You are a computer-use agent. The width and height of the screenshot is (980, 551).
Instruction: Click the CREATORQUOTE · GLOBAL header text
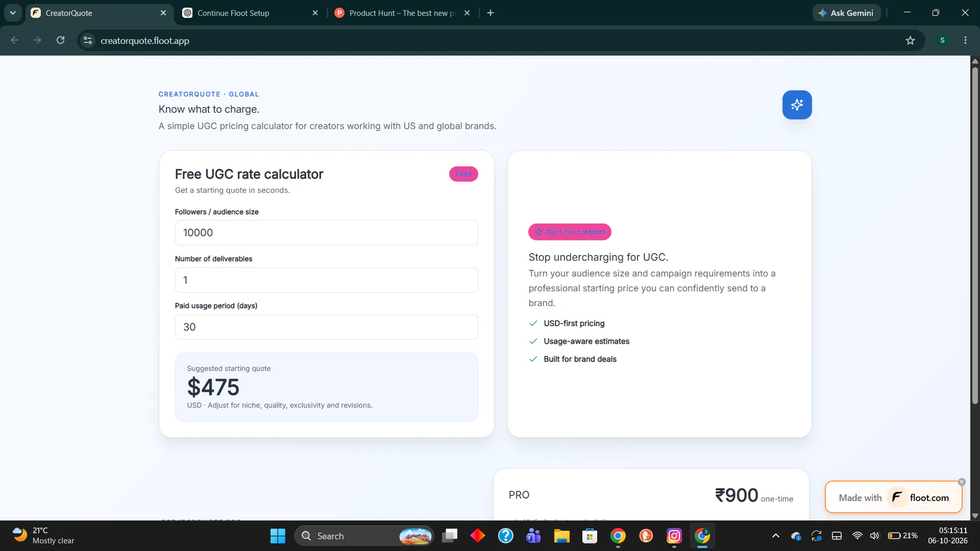click(x=209, y=94)
